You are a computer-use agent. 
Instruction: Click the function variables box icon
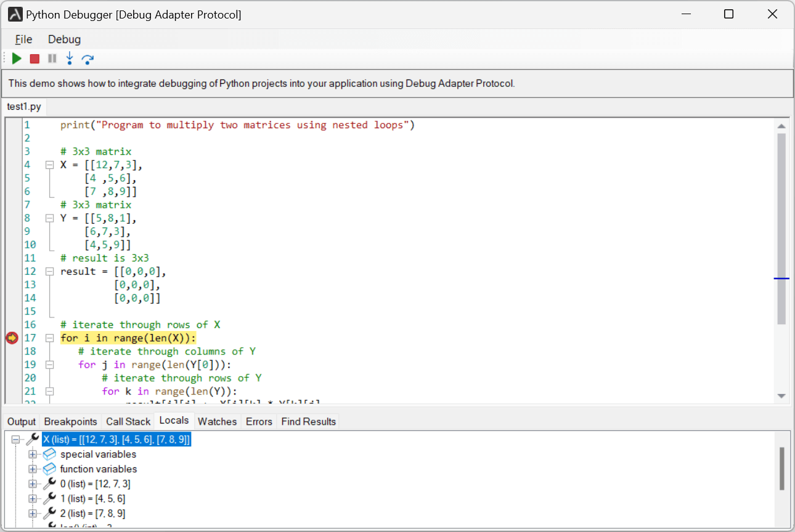(x=49, y=469)
